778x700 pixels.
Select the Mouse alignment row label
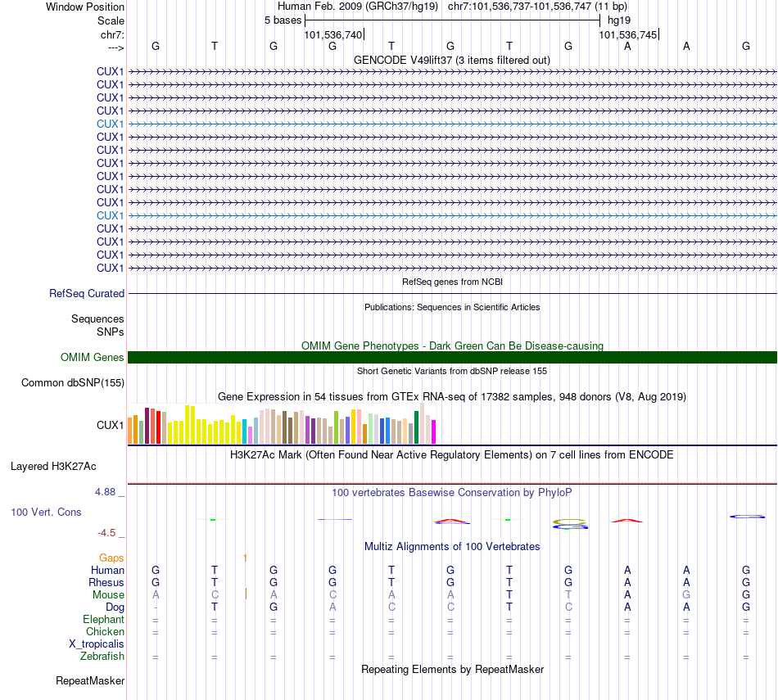[x=108, y=595]
